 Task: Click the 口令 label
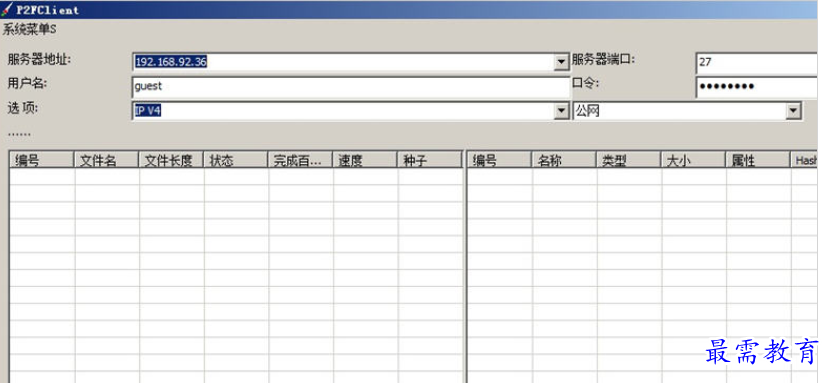point(586,84)
